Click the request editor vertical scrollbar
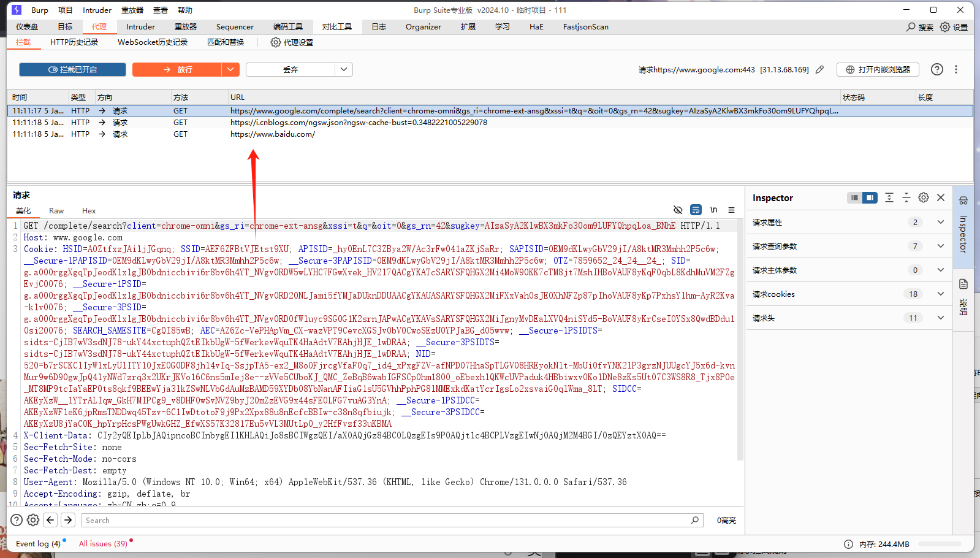Screen dimensions: 980x558 pos(740,340)
